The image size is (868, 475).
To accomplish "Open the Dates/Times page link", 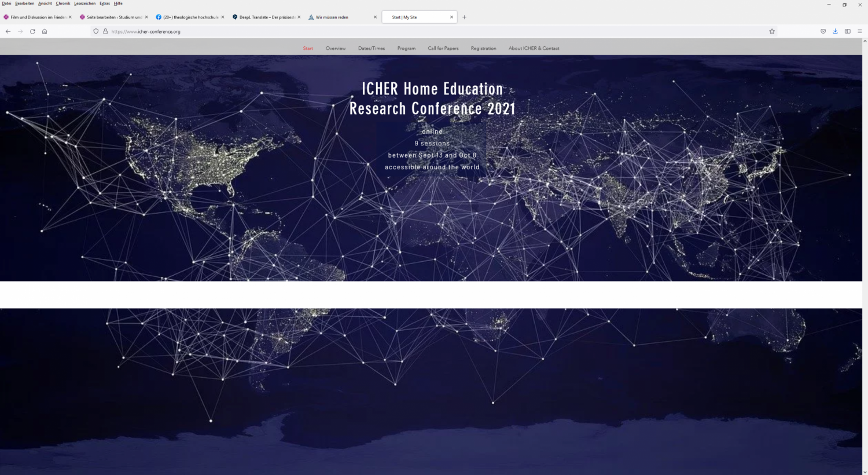I will [x=372, y=48].
